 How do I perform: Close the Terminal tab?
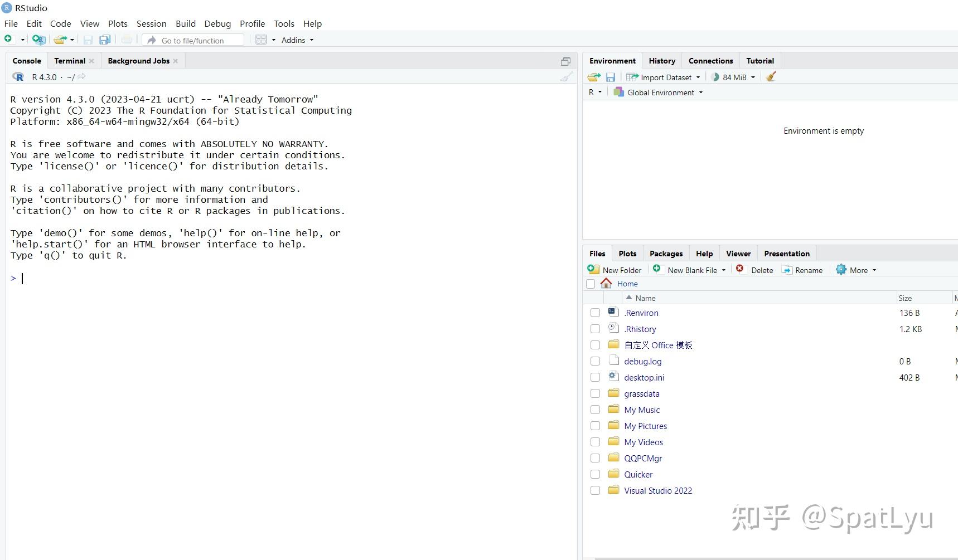(91, 61)
